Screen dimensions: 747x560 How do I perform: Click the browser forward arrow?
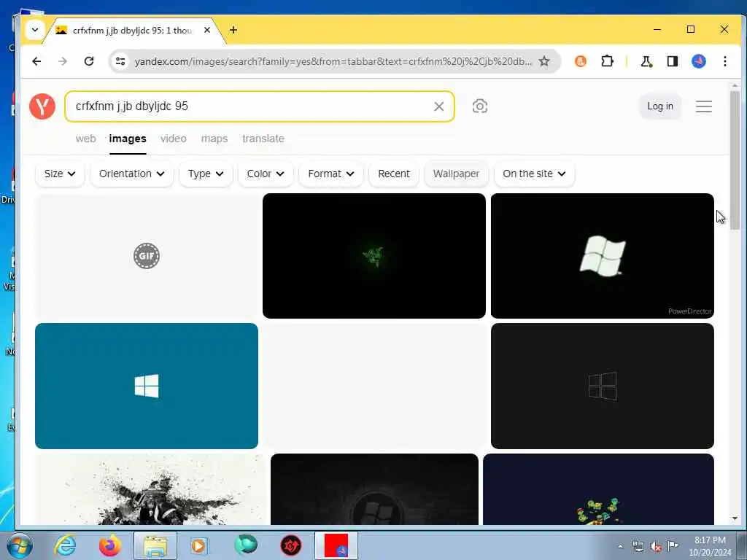click(63, 61)
